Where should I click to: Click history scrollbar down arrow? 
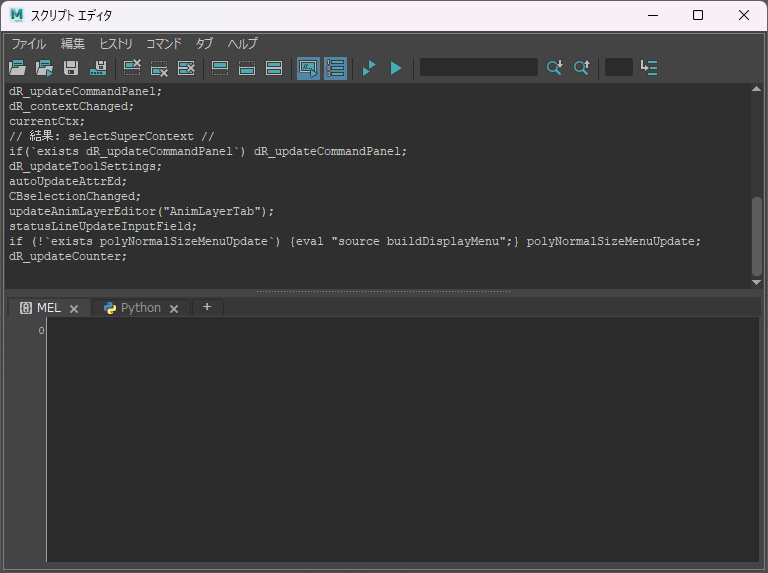coord(756,282)
